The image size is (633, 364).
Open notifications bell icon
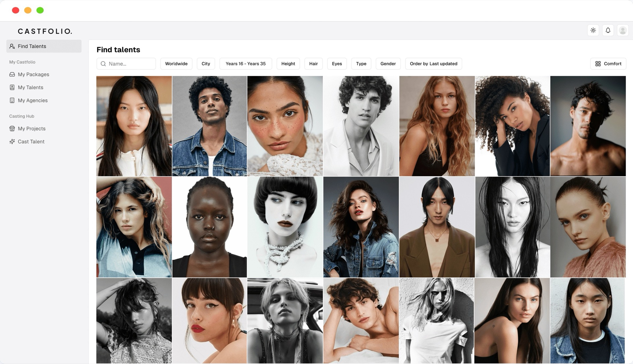point(608,30)
